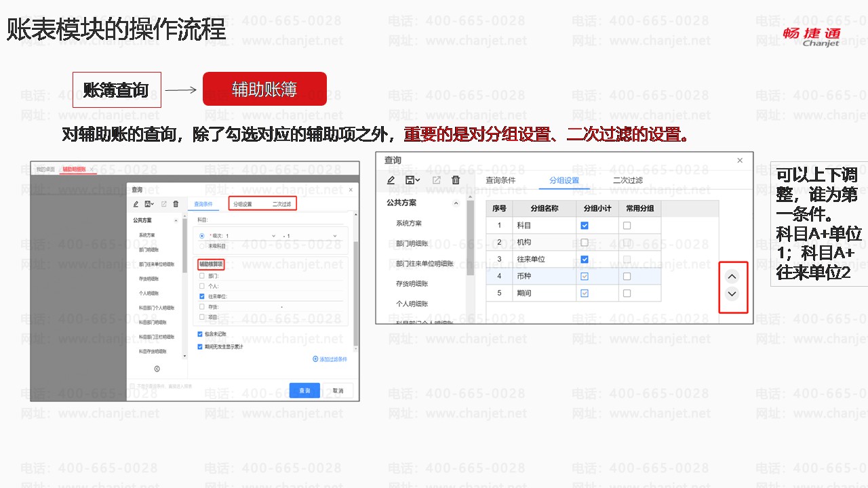Viewport: 868px width, 488px height.
Task: Click the export icon in right query dialog
Action: 436,180
